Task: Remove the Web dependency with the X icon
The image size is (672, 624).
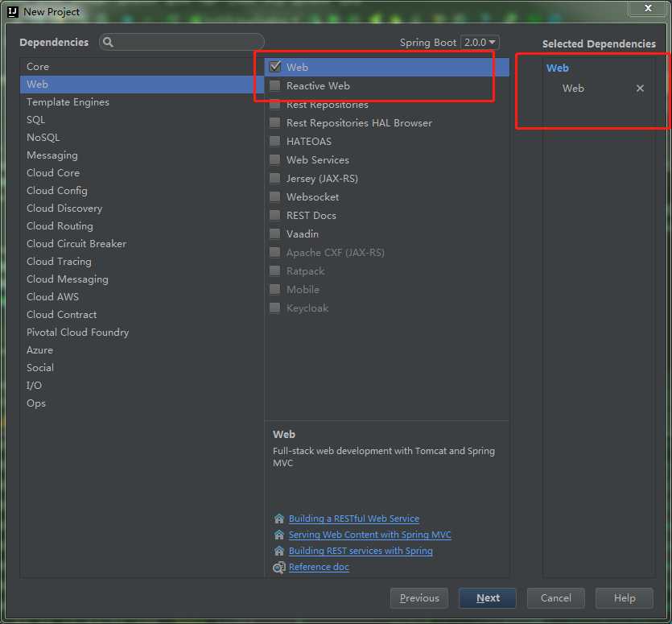Action: point(640,89)
